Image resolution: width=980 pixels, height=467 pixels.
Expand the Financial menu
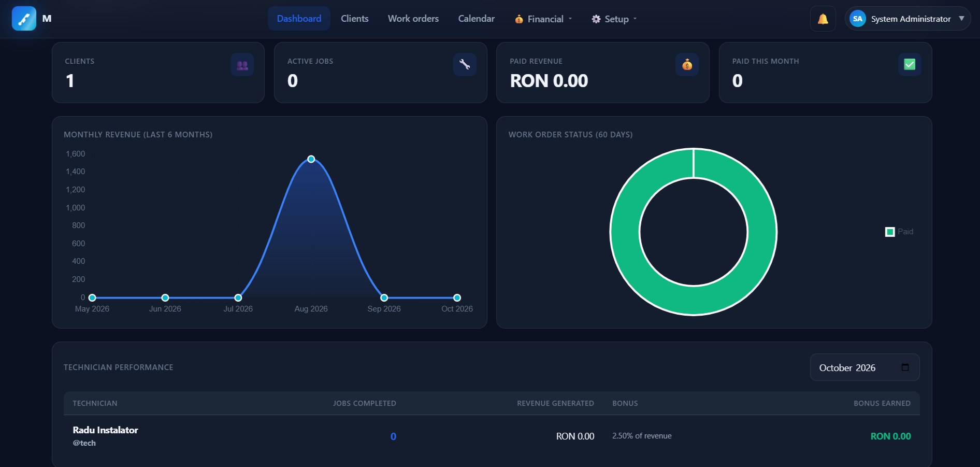click(543, 19)
